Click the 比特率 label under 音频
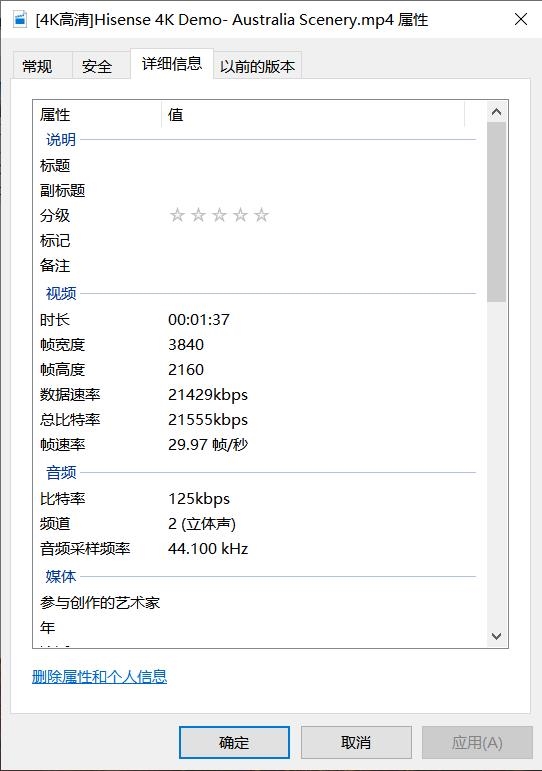Screen dimensions: 542x771 pyautogui.click(x=62, y=499)
